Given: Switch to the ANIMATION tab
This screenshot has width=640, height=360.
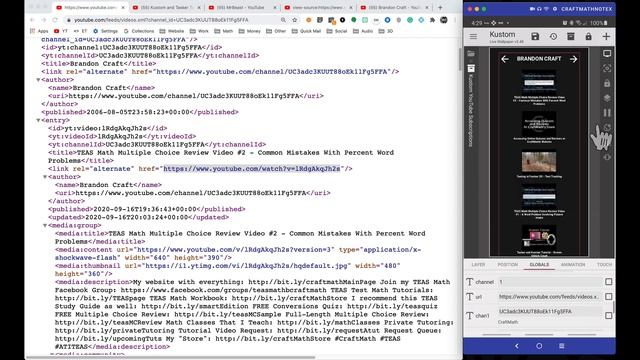Looking at the screenshot, I should (573, 264).
